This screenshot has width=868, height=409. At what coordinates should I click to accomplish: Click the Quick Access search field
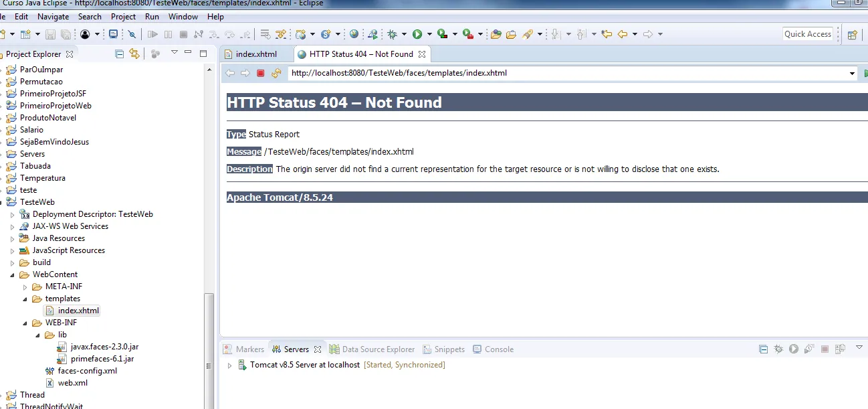[x=807, y=34]
